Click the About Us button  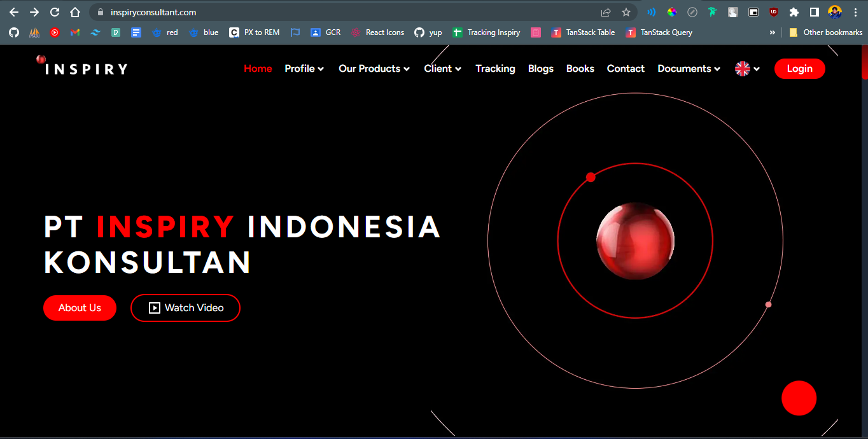(x=80, y=308)
